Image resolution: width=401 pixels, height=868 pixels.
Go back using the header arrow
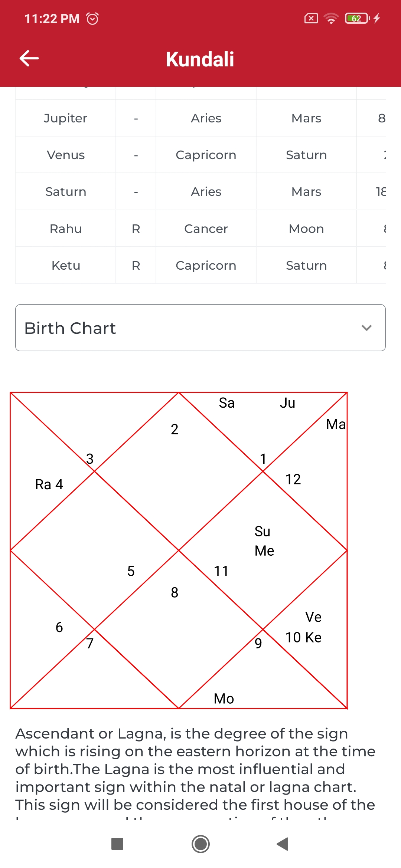[29, 59]
